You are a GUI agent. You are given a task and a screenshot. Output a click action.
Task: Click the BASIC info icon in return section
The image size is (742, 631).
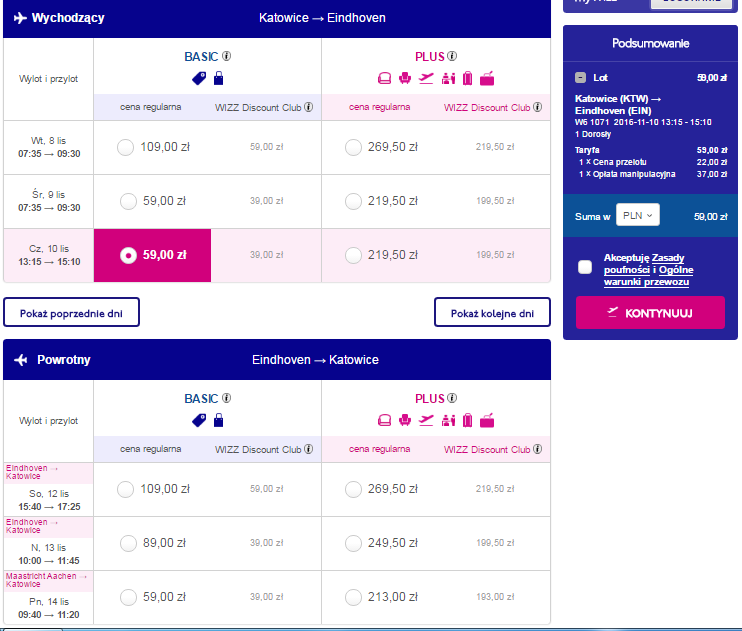pyautogui.click(x=227, y=398)
